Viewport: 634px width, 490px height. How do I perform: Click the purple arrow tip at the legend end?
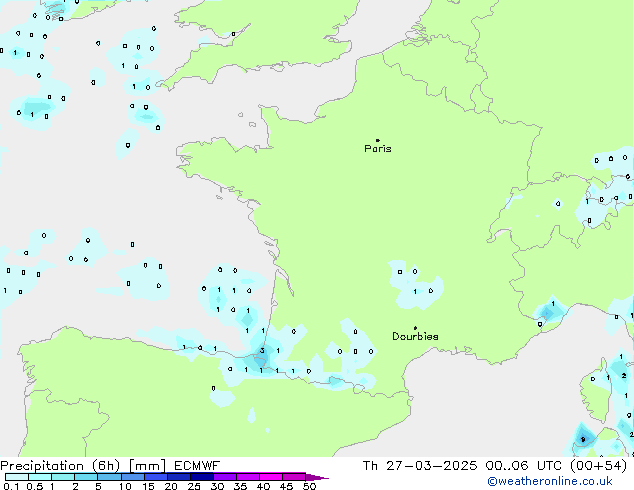[317, 477]
